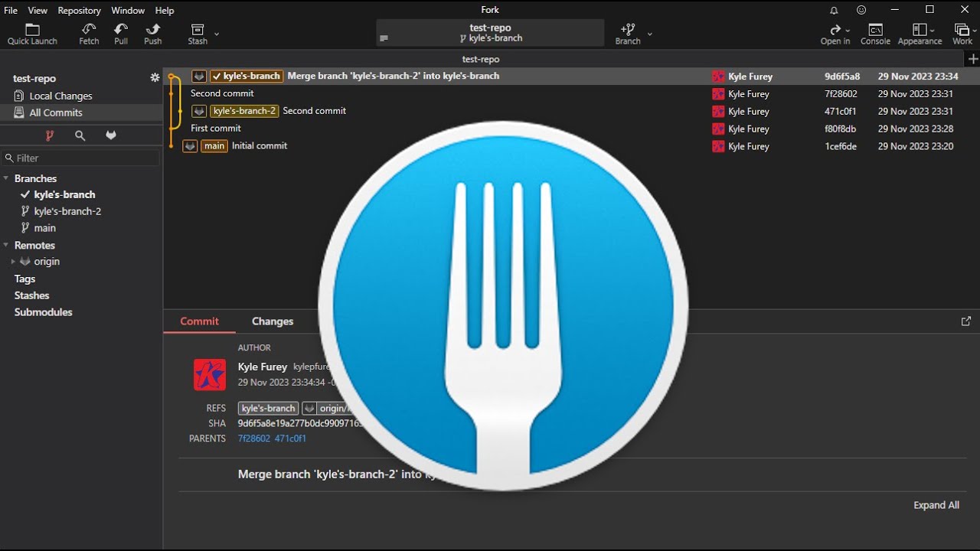This screenshot has height=551, width=980.
Task: Select All Commits in sidebar
Action: pyautogui.click(x=81, y=112)
